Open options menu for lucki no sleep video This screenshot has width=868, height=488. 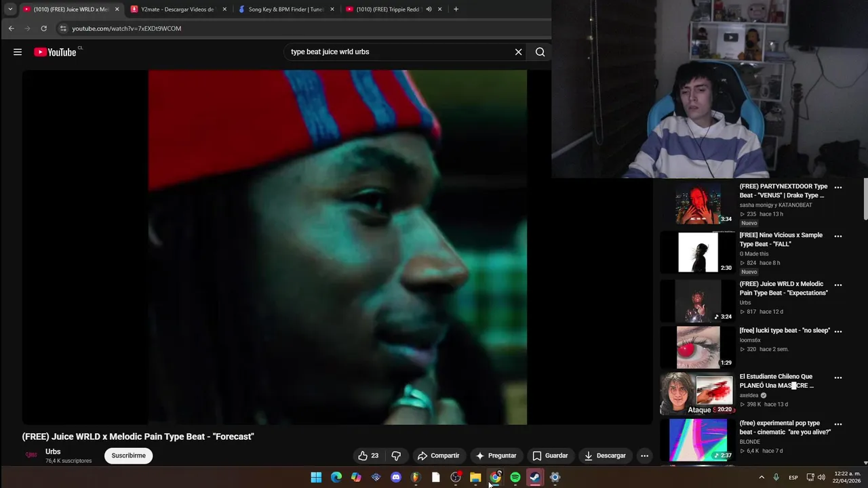[x=838, y=331]
